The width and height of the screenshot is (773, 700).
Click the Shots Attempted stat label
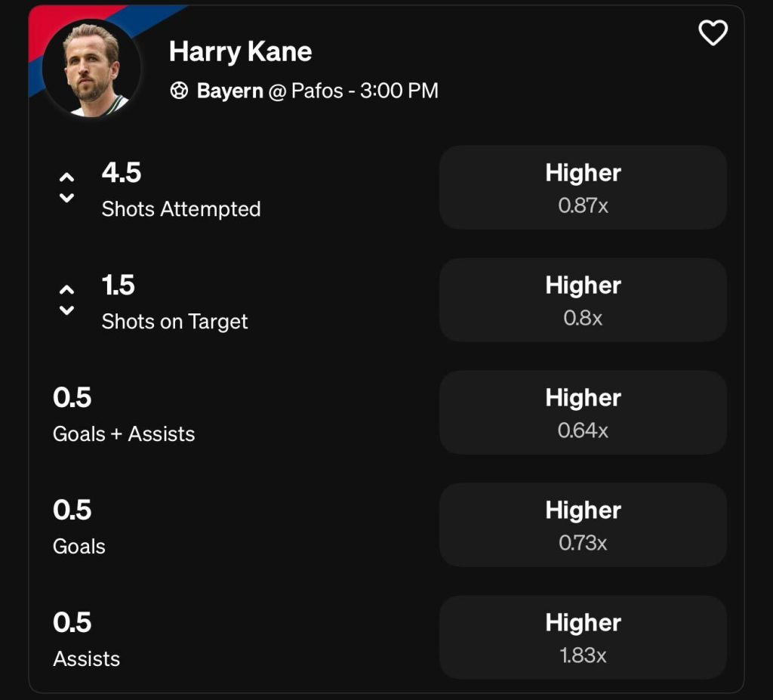[x=181, y=209]
